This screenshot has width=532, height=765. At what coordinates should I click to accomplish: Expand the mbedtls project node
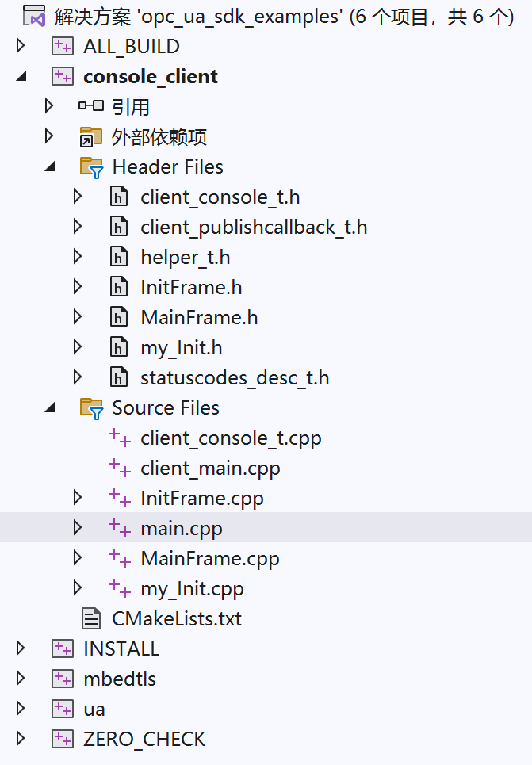coord(21,678)
